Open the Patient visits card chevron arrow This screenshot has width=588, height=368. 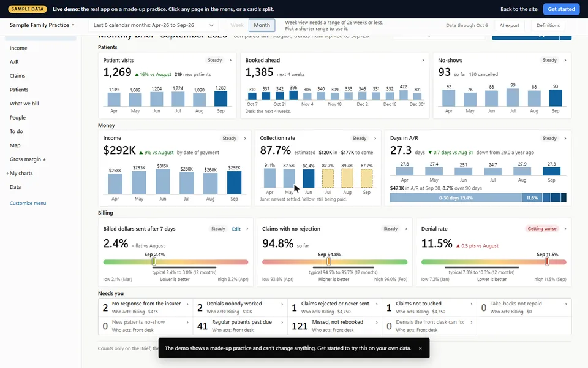pos(230,60)
